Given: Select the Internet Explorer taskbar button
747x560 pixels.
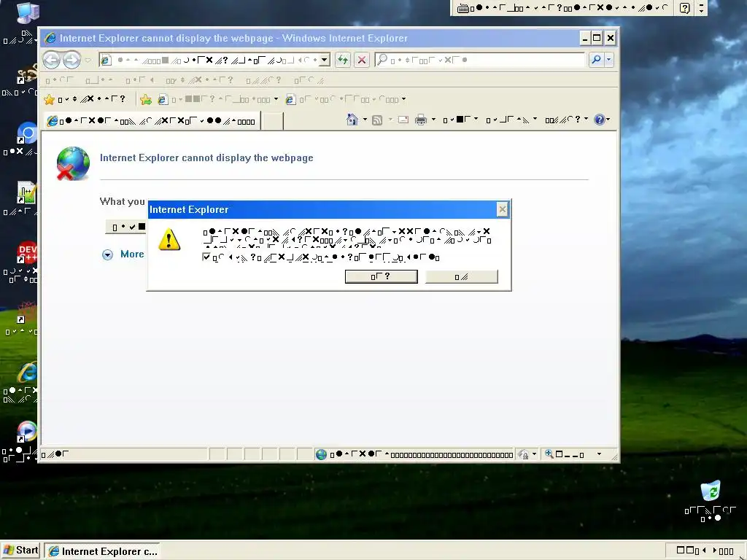Looking at the screenshot, I should pyautogui.click(x=102, y=551).
